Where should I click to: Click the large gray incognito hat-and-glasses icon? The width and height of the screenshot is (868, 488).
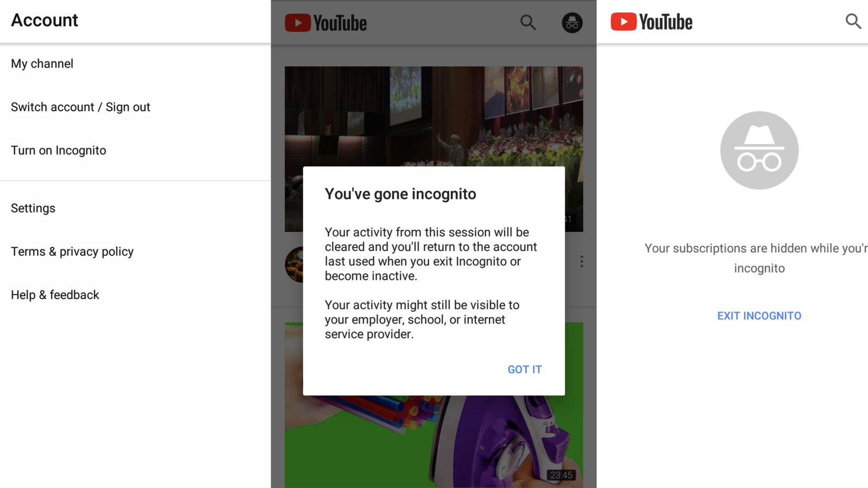coord(759,150)
